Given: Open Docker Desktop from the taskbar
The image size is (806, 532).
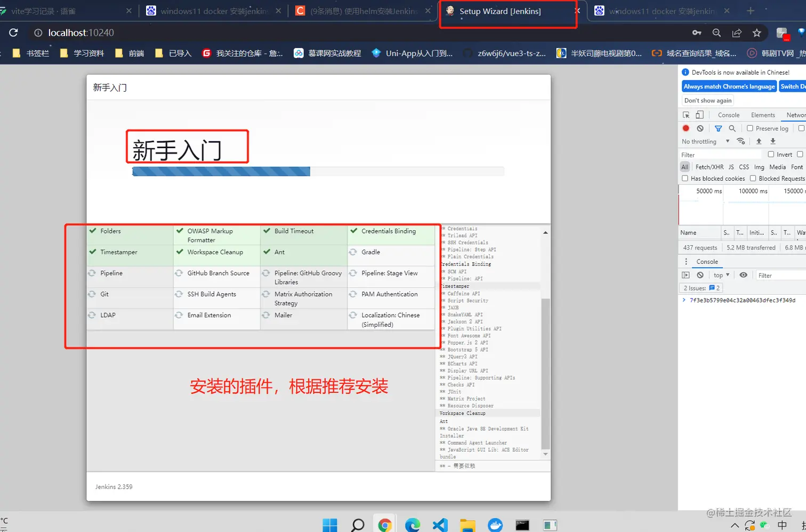Looking at the screenshot, I should coord(495,525).
